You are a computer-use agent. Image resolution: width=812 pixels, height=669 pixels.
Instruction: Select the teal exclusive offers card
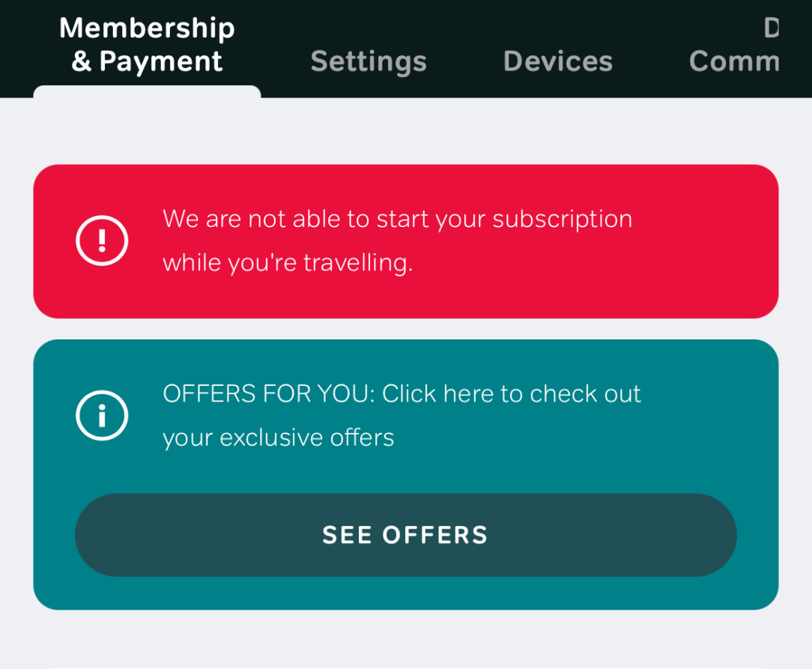405,474
